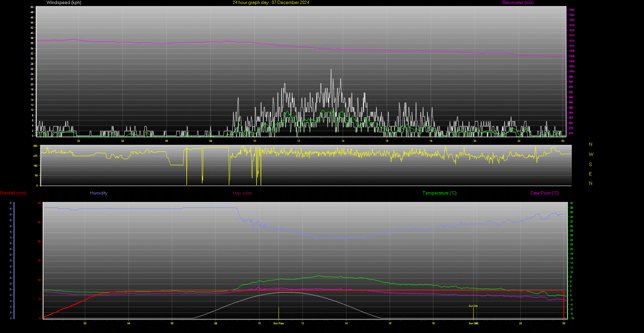Click the 'Dew Point (°C)' legend label
The width and height of the screenshot is (644, 333).
coord(545,193)
